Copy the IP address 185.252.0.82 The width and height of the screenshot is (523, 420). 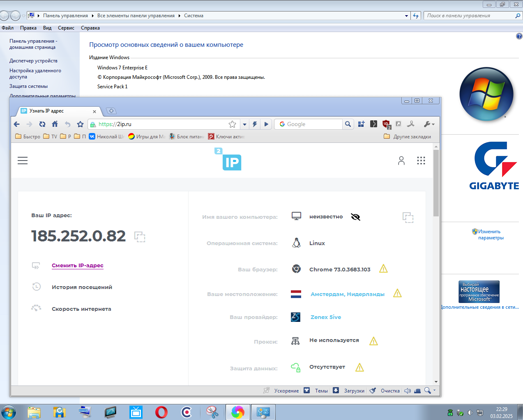(x=140, y=236)
